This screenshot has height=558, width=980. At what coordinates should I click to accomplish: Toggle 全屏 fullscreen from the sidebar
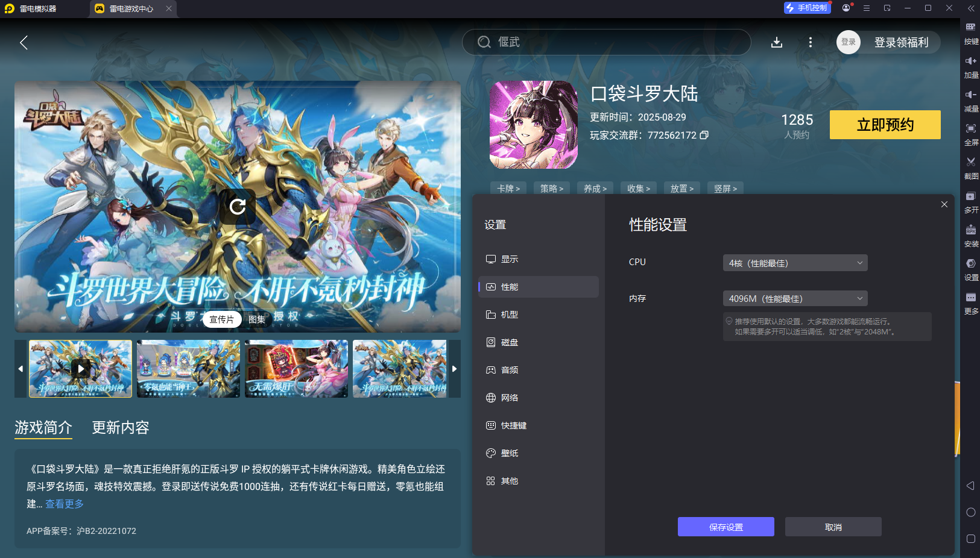pyautogui.click(x=970, y=134)
